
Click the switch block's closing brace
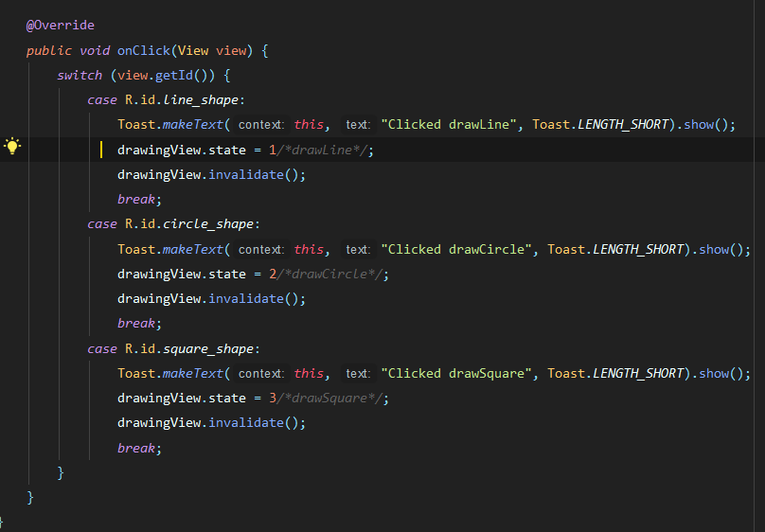point(61,472)
